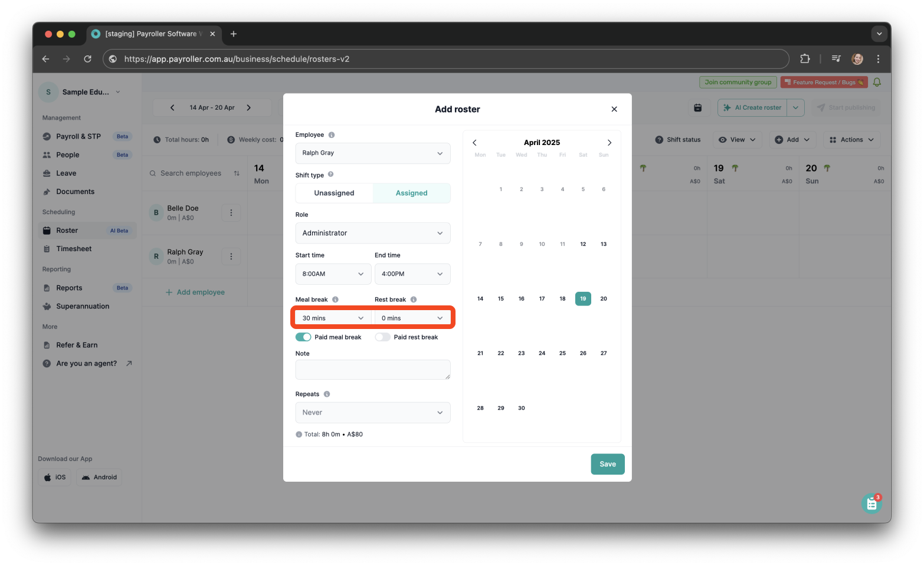Image resolution: width=924 pixels, height=566 pixels.
Task: Click the calendar icon beside AI Create roster
Action: (x=698, y=107)
